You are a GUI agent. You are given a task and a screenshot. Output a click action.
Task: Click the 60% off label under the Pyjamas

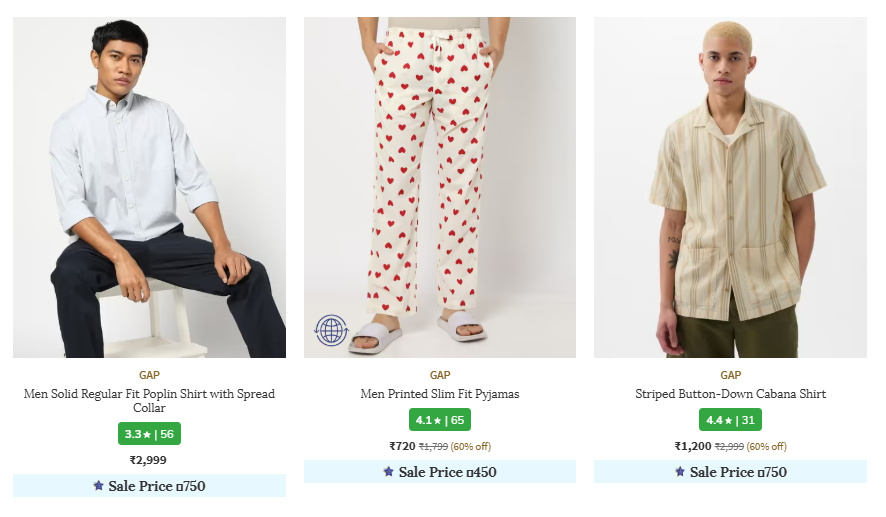point(471,447)
